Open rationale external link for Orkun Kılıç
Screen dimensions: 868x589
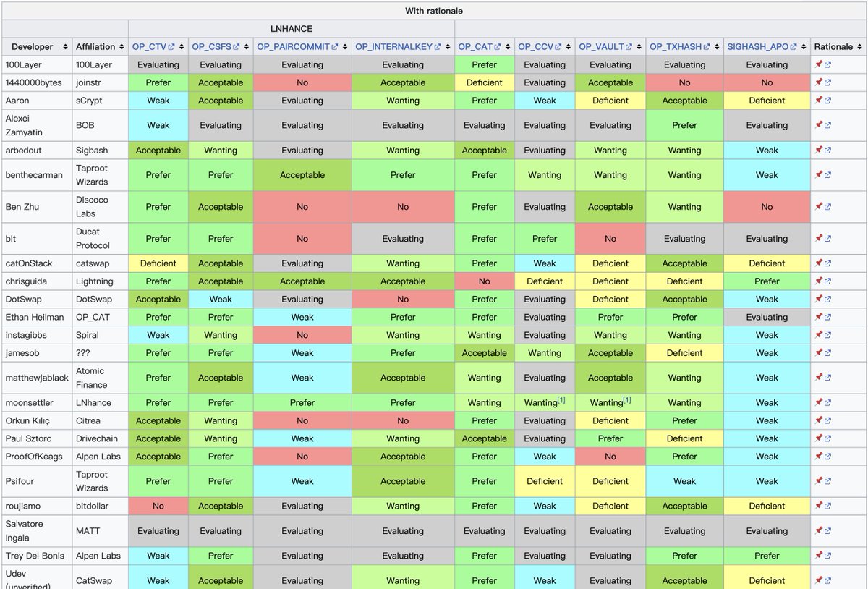click(x=827, y=420)
